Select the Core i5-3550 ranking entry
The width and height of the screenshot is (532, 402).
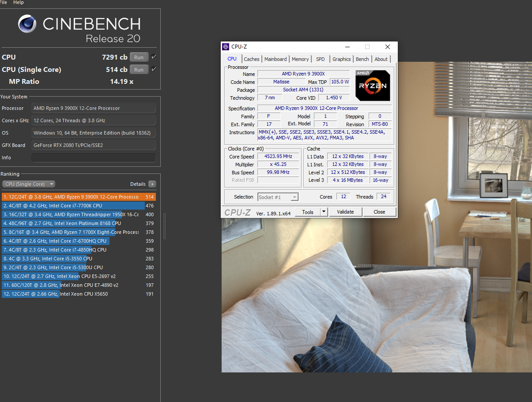tap(79, 259)
